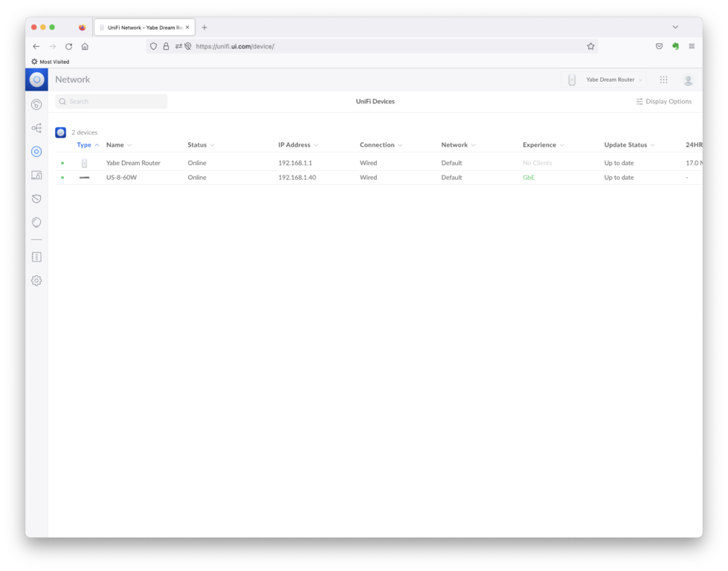This screenshot has width=728, height=571.
Task: Open the UniFi Devices sidebar icon
Action: [x=36, y=152]
